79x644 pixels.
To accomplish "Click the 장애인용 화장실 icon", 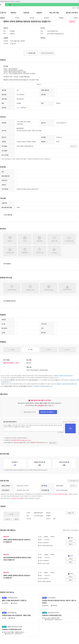I will point(49,288).
